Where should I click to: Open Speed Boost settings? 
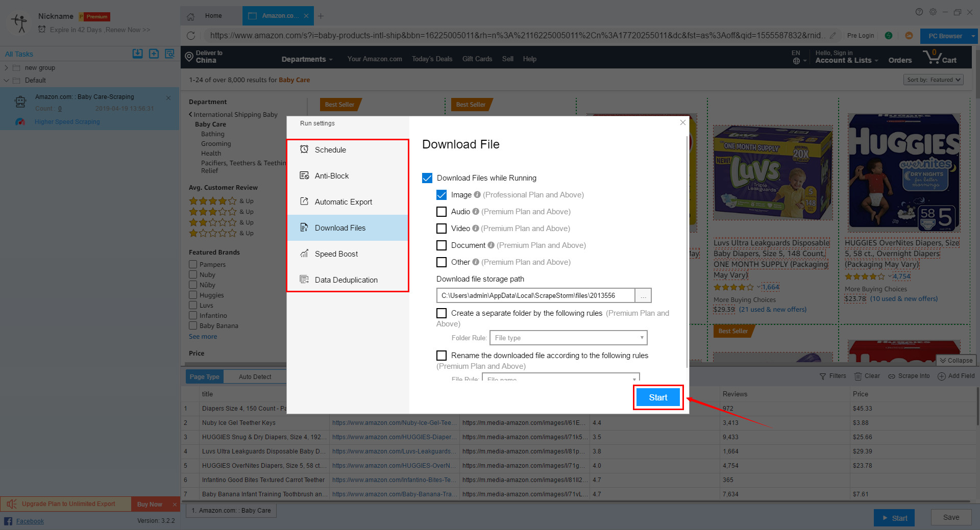(348, 254)
